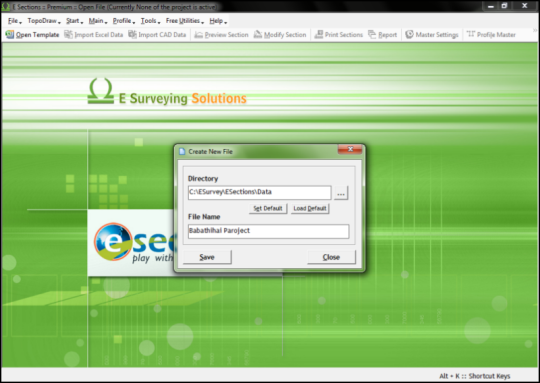Click the File Name label text
This screenshot has height=383, width=540.
(204, 217)
